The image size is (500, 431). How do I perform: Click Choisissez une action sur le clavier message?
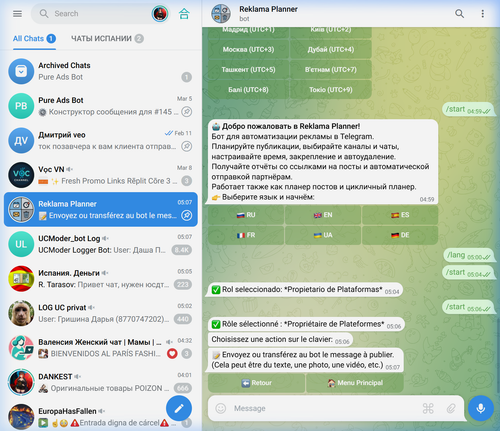[x=280, y=340]
